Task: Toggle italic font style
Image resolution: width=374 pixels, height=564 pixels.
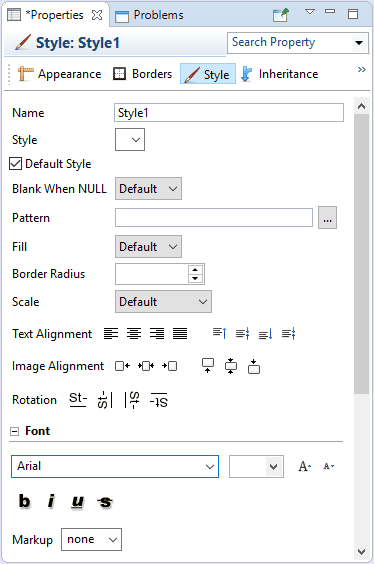Action: 51,501
